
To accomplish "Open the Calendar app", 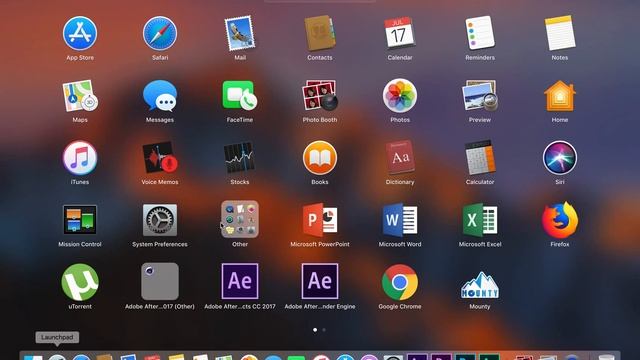I will (400, 33).
